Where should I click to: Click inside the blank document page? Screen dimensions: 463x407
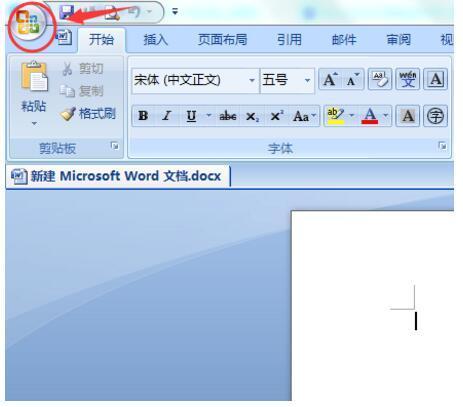(x=372, y=306)
